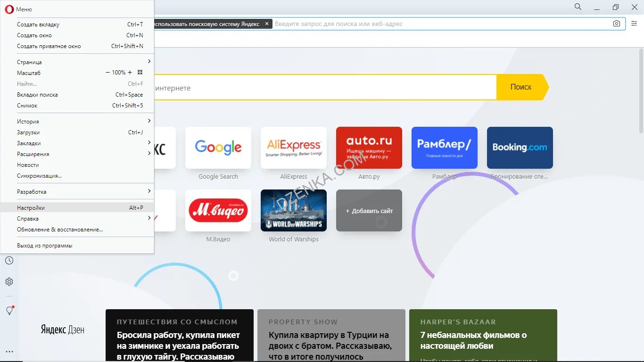Increase zoom with the plus button

click(x=130, y=73)
